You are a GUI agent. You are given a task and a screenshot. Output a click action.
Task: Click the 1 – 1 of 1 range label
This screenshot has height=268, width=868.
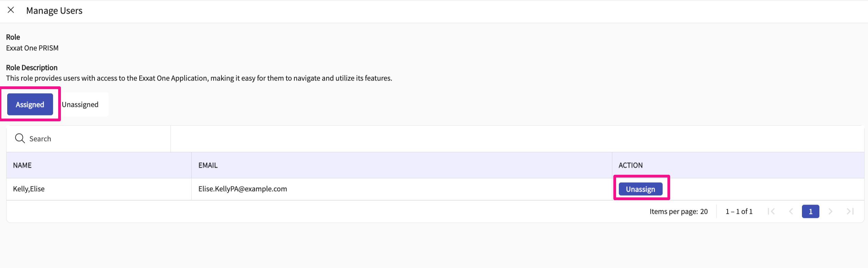coord(739,211)
